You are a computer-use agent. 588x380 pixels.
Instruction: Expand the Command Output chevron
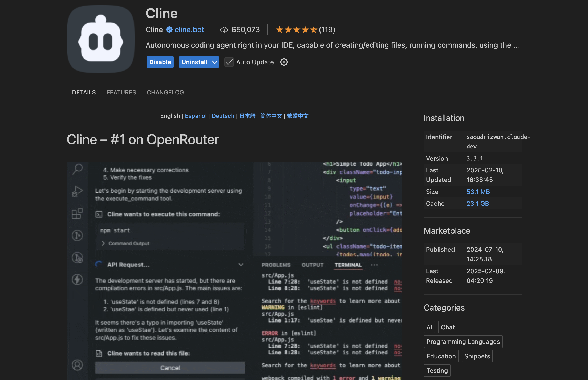[103, 243]
